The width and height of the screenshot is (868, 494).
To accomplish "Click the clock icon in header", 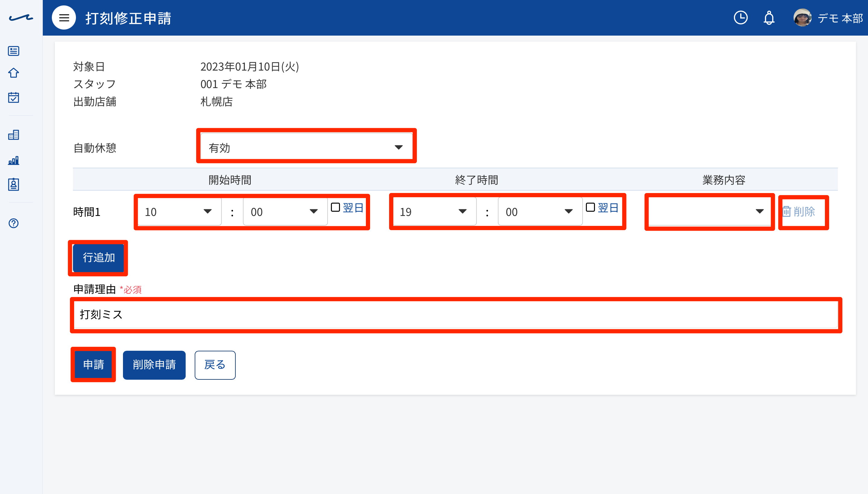I will 741,17.
